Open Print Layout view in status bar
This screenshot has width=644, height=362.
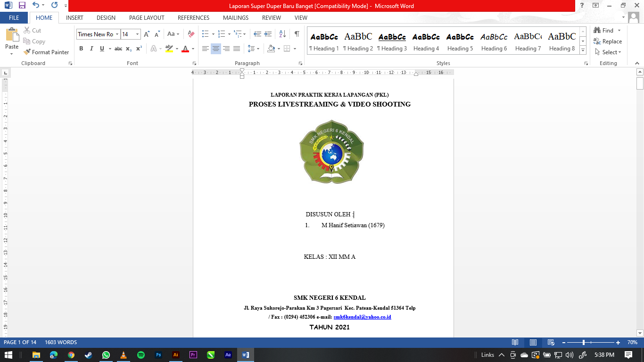pyautogui.click(x=533, y=342)
